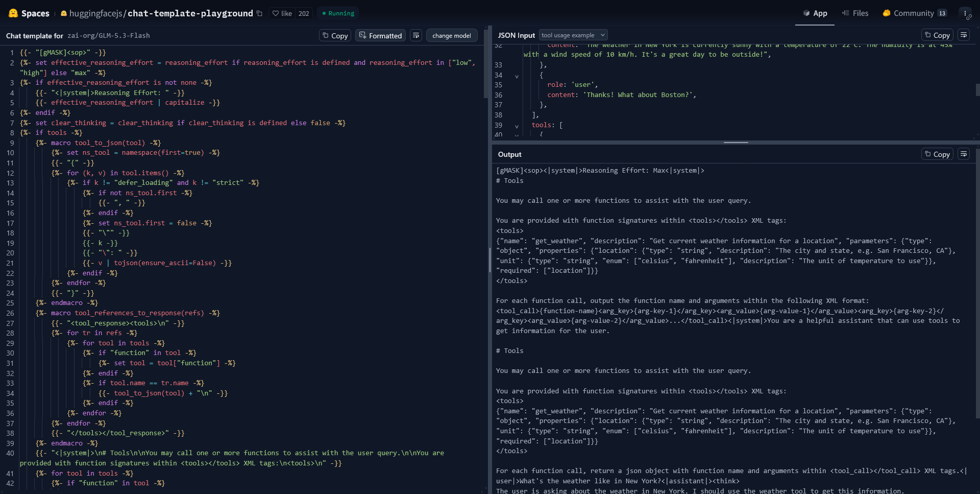Image resolution: width=980 pixels, height=494 pixels.
Task: Open the 202 likes count
Action: (304, 13)
